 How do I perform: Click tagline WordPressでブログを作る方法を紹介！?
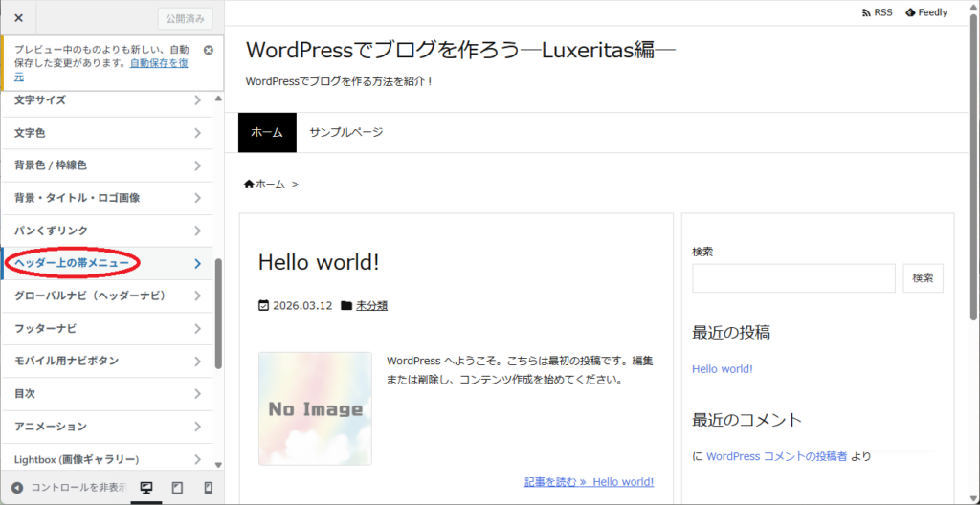point(340,82)
